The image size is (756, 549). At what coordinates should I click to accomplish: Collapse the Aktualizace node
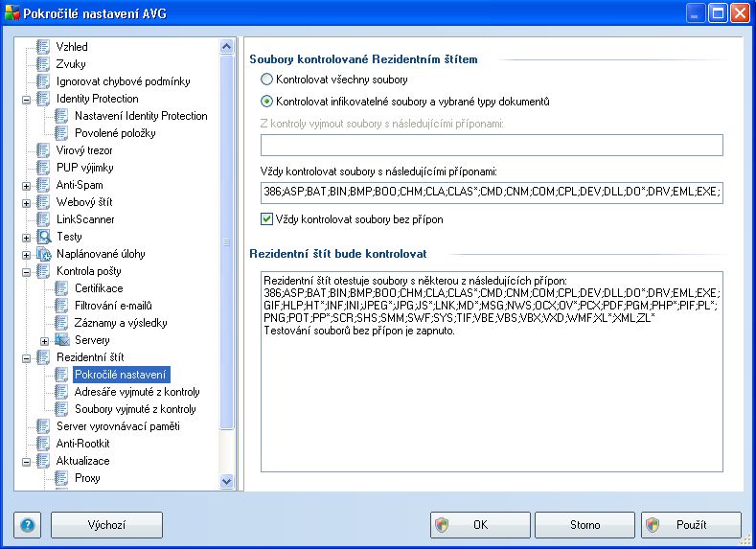coord(26,462)
